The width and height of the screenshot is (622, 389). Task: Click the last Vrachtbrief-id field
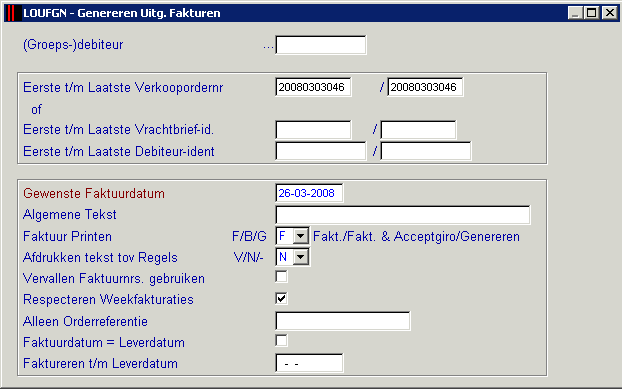coord(418,130)
